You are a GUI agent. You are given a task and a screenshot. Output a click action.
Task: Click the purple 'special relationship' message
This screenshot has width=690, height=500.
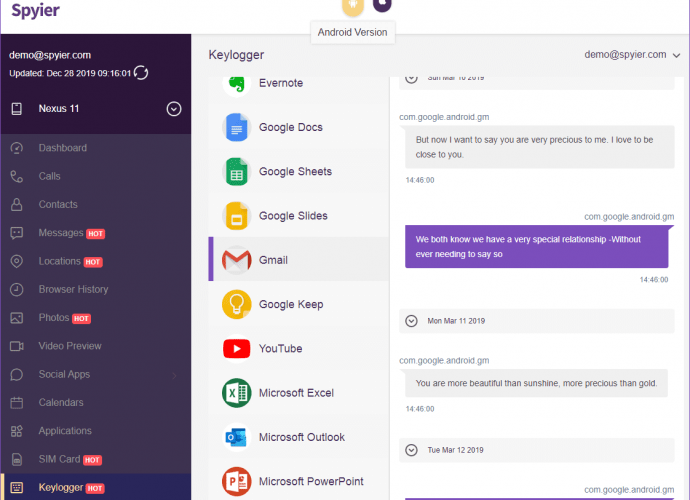click(x=536, y=246)
